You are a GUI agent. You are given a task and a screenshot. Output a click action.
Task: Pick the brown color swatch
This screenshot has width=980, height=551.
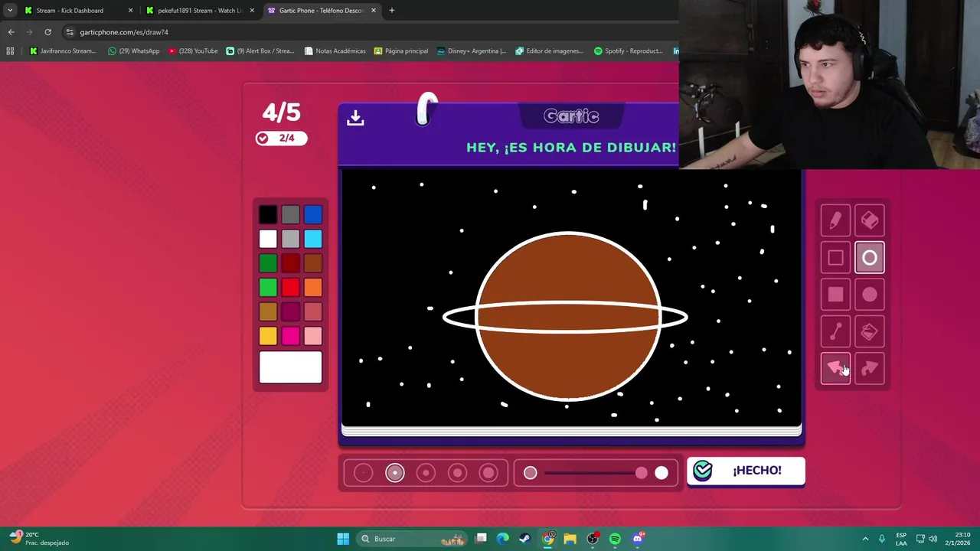pyautogui.click(x=312, y=264)
